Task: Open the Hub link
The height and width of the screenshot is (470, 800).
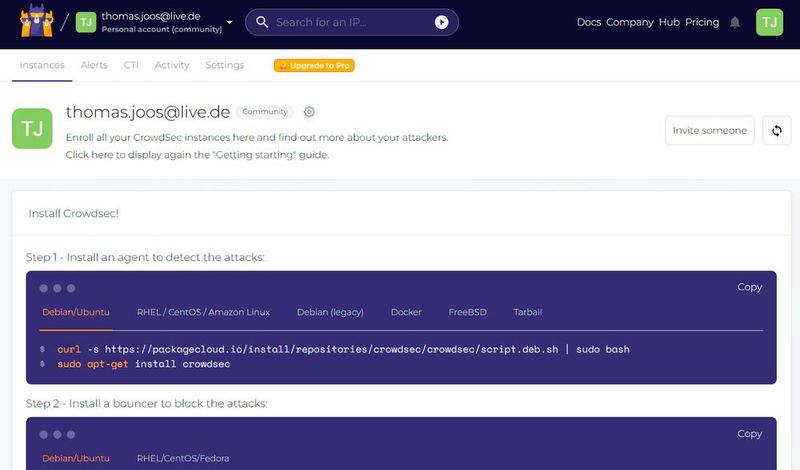Action: click(x=669, y=22)
